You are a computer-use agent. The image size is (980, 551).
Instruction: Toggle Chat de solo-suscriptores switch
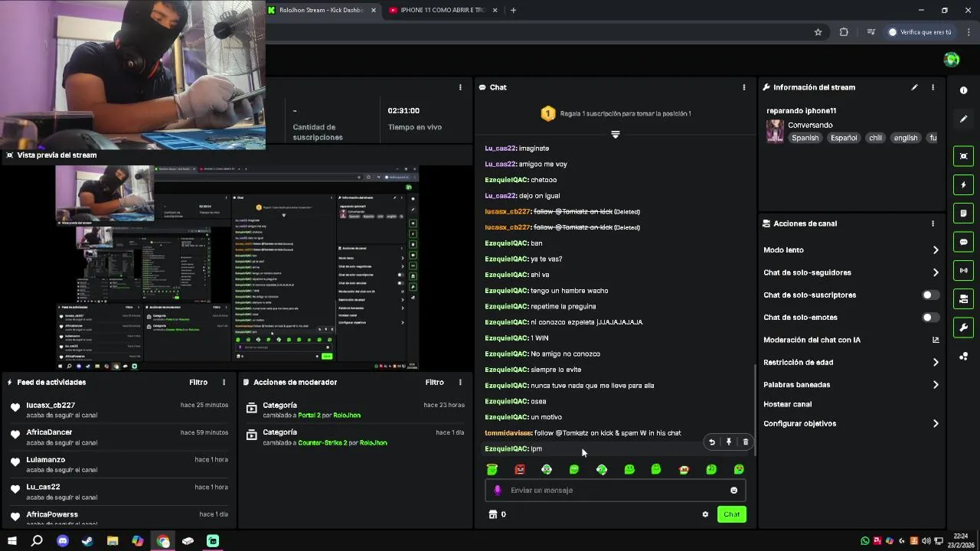click(930, 295)
